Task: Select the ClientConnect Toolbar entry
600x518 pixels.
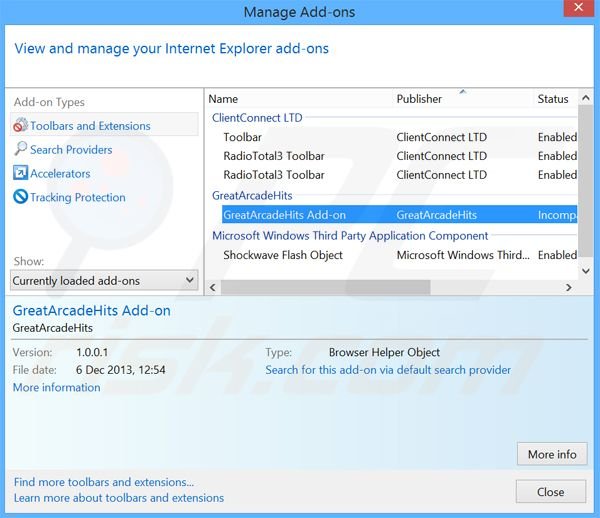Action: click(x=243, y=137)
